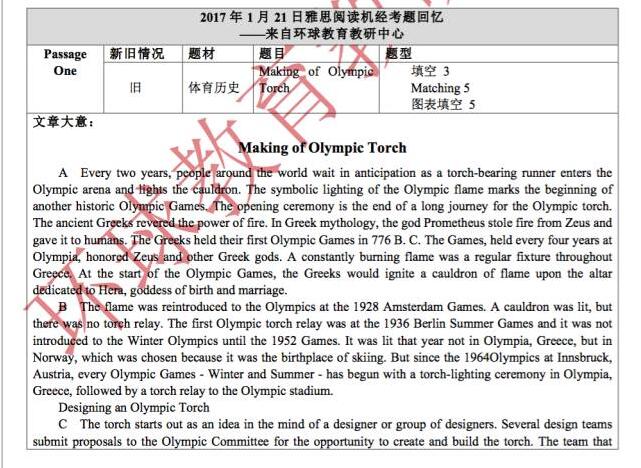Select the 体育历史 table cell

click(x=214, y=87)
